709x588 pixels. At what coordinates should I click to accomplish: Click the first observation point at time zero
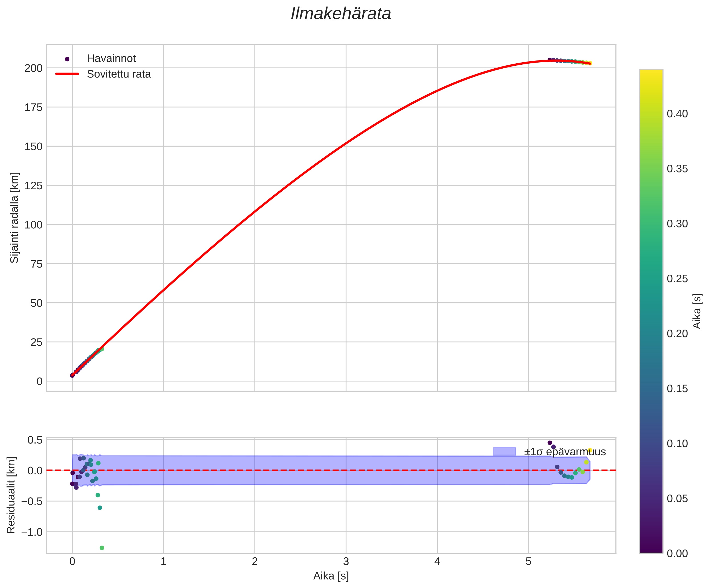coord(72,375)
